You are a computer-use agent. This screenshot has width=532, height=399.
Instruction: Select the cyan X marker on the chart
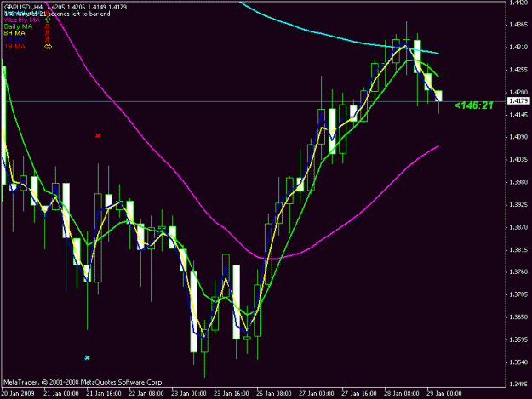[x=87, y=357]
